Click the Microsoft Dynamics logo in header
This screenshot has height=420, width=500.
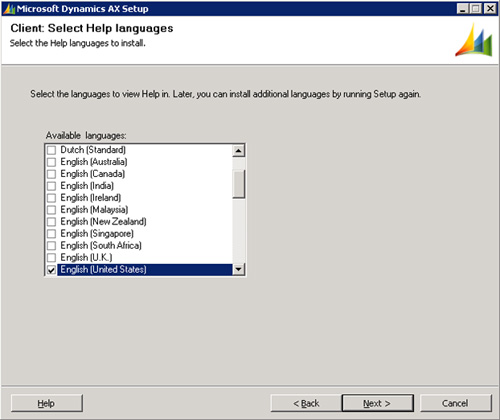pos(474,40)
